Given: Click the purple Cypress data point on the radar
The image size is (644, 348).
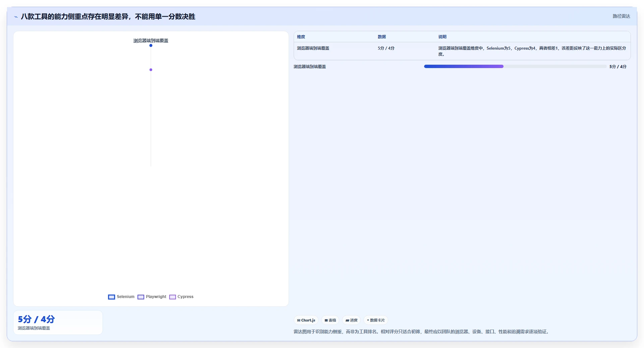Looking at the screenshot, I should click(151, 70).
